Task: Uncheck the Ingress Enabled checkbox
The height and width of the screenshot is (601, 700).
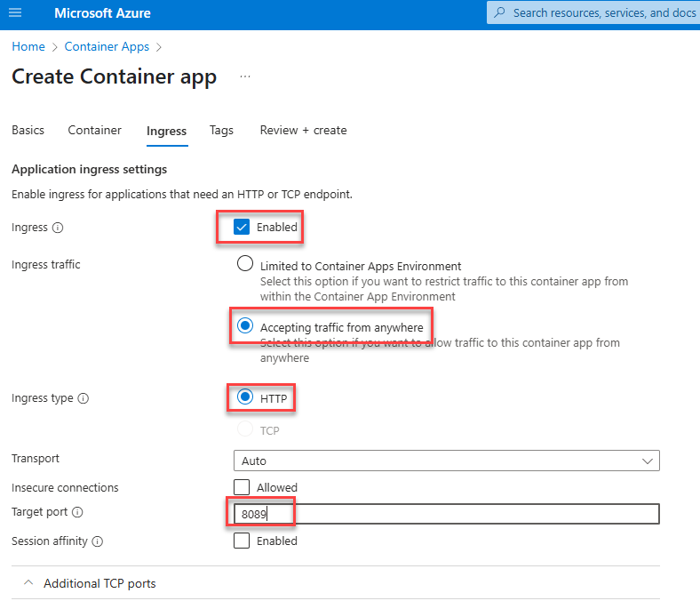Action: point(243,227)
